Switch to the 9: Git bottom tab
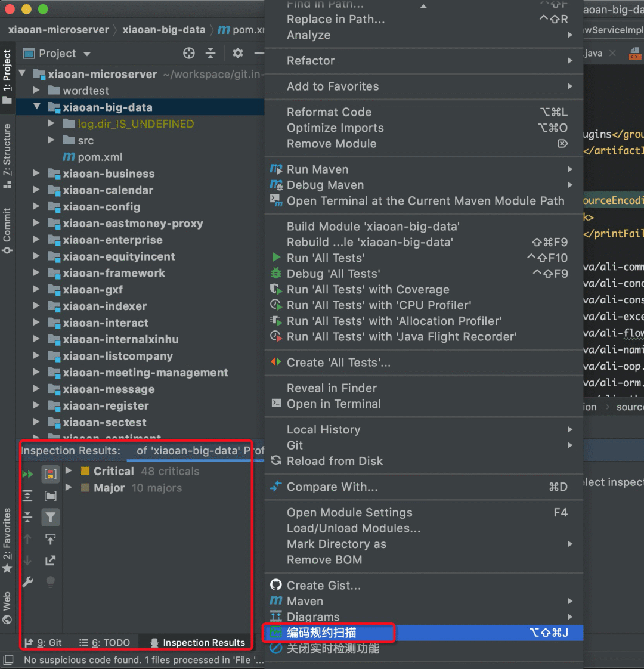644x669 pixels. click(x=43, y=643)
